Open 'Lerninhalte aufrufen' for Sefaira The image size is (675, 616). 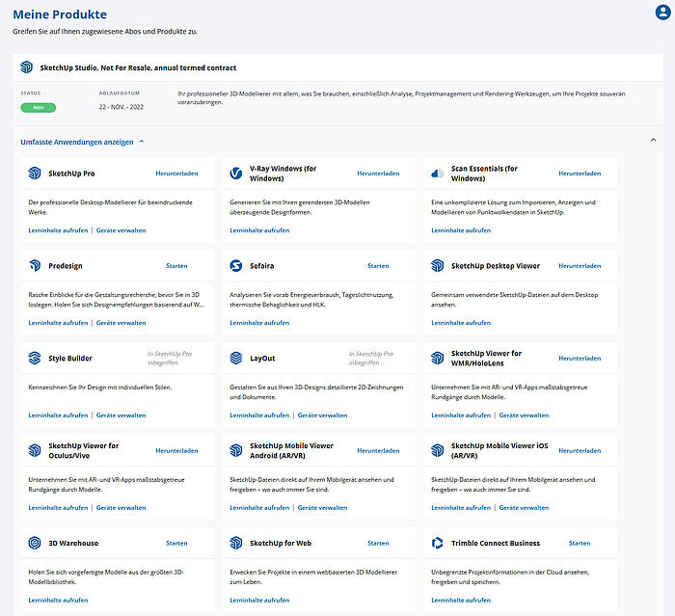pyautogui.click(x=259, y=322)
